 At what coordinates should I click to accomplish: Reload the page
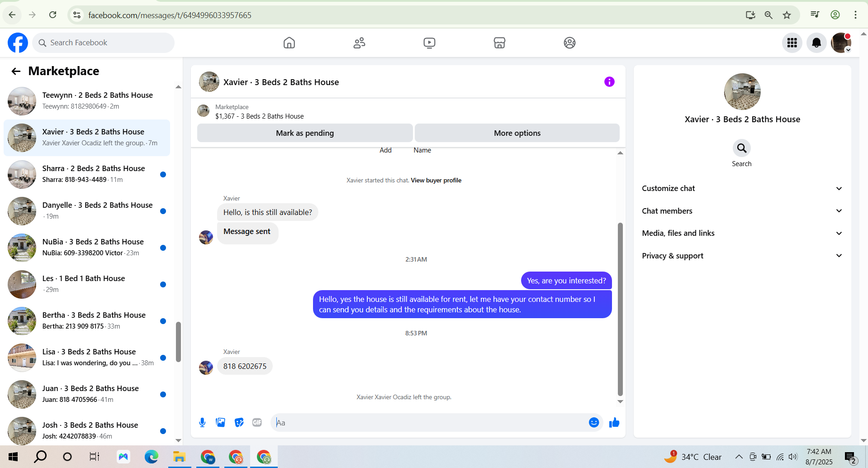click(53, 15)
